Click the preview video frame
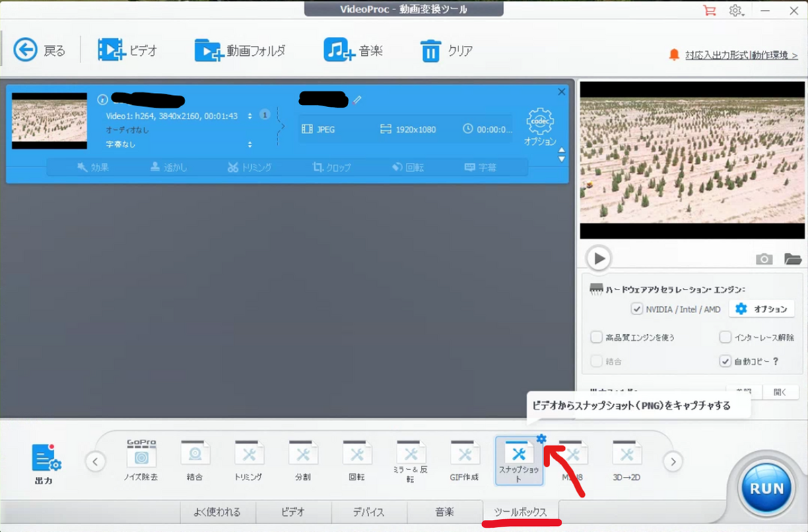 click(x=692, y=160)
